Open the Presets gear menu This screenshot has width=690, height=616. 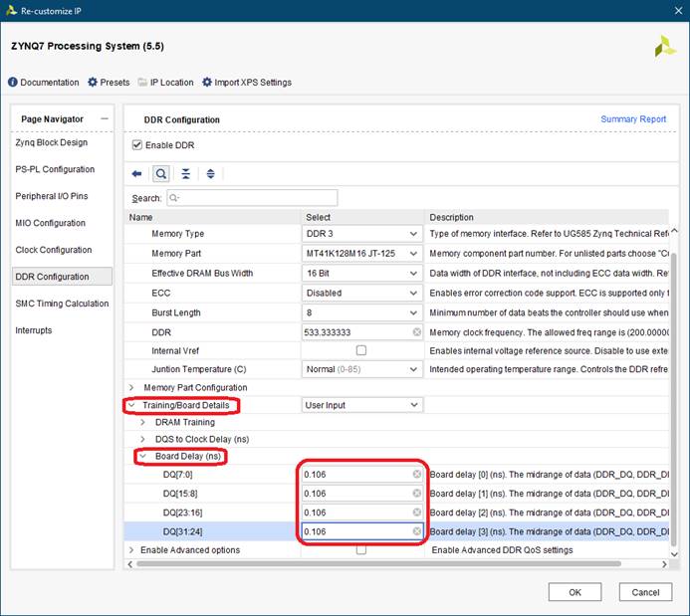point(108,83)
